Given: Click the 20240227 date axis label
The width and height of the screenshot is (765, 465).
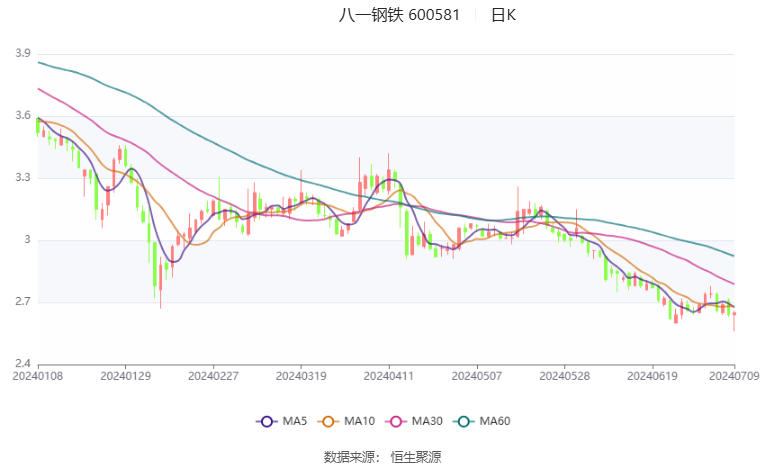Looking at the screenshot, I should (213, 376).
